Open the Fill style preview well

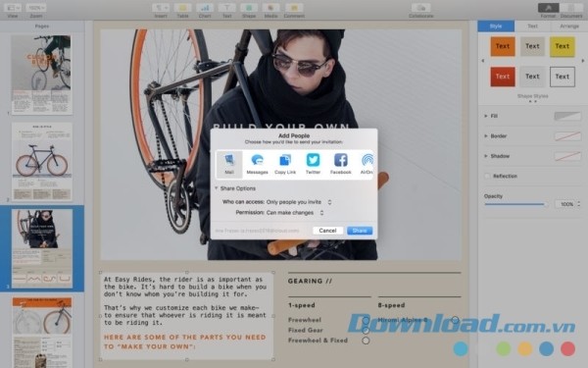point(567,116)
